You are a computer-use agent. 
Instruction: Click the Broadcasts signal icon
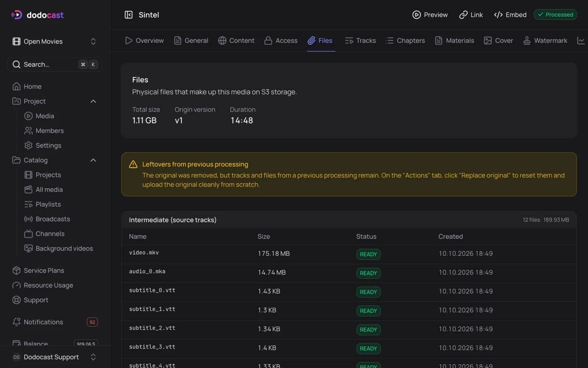click(x=28, y=219)
